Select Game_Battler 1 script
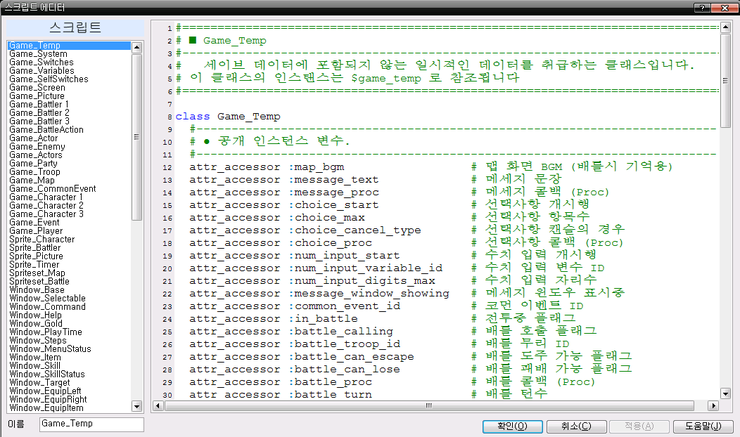Screen dimensions: 740x437 69,105
